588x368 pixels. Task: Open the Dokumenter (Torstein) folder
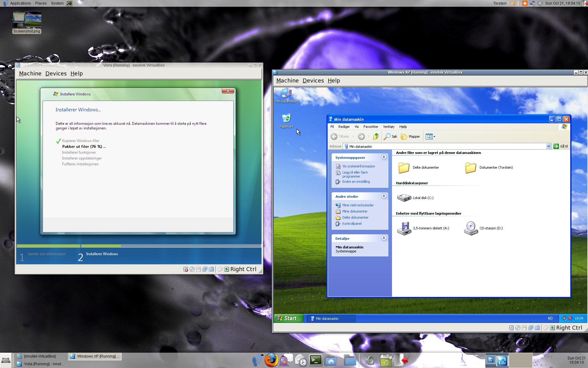coord(489,167)
